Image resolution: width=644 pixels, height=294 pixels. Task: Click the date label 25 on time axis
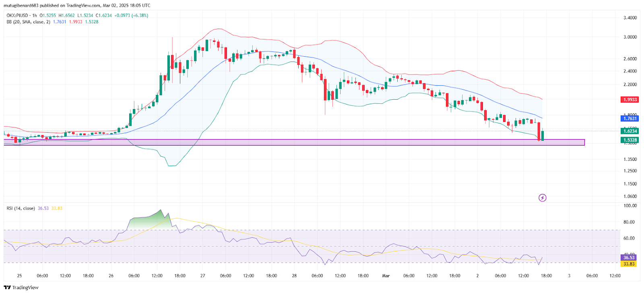point(19,276)
